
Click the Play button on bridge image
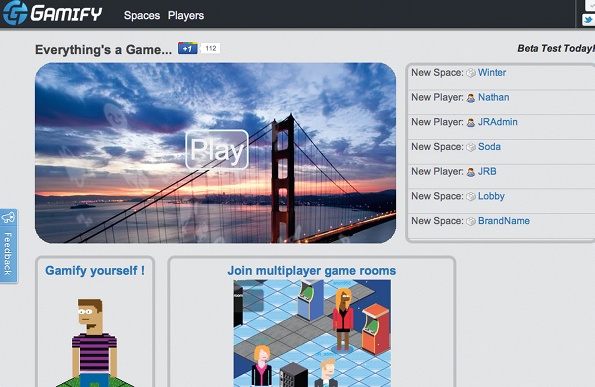[217, 149]
